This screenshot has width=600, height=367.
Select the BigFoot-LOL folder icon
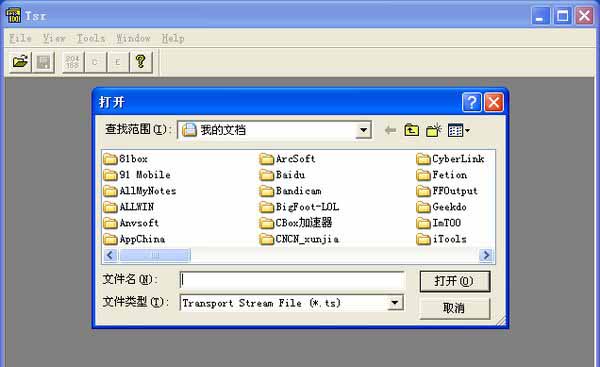pos(267,207)
